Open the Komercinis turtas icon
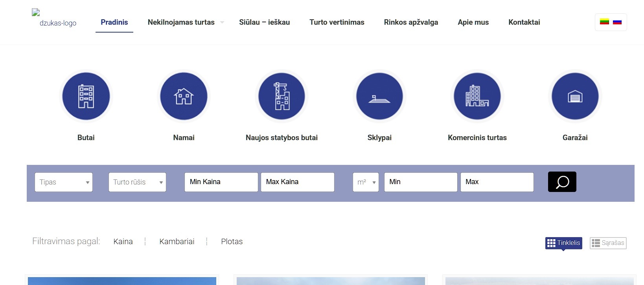Screen dimensions: 644x285 (477, 96)
